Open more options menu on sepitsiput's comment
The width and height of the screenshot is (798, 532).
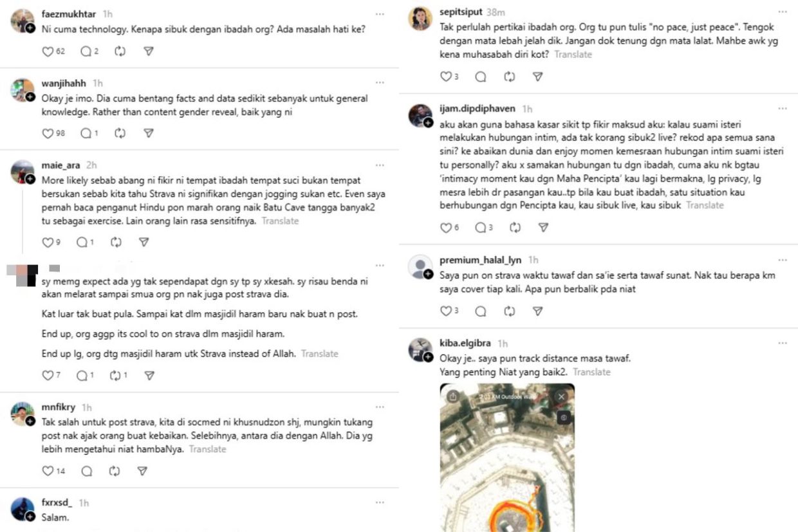click(x=782, y=12)
